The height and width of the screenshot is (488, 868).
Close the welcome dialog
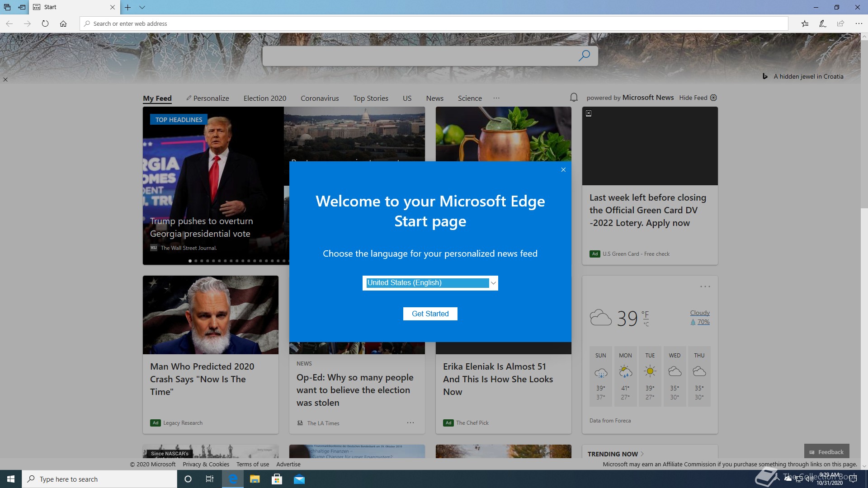tap(563, 170)
